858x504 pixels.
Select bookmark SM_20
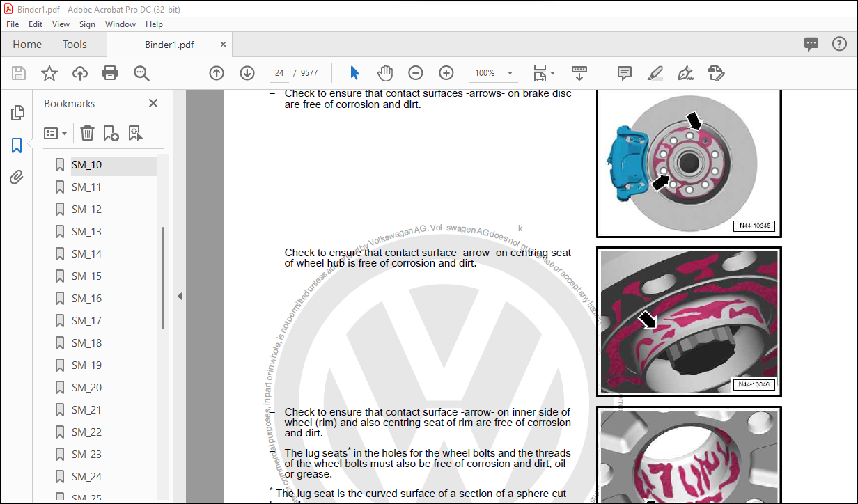(x=86, y=388)
